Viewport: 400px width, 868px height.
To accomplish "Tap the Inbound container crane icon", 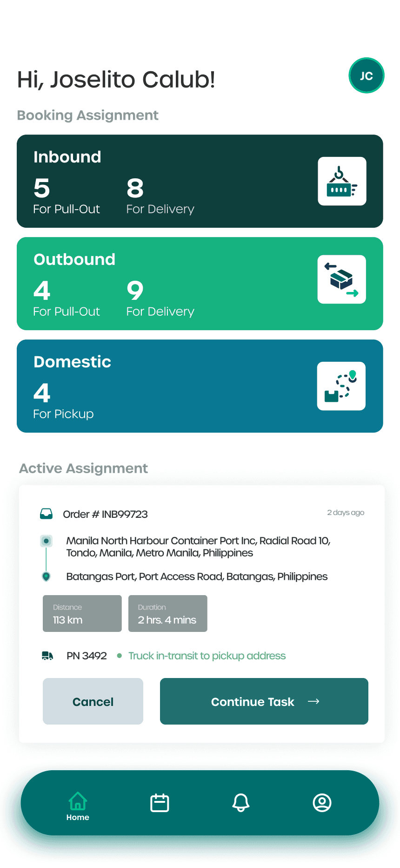I will point(342,181).
